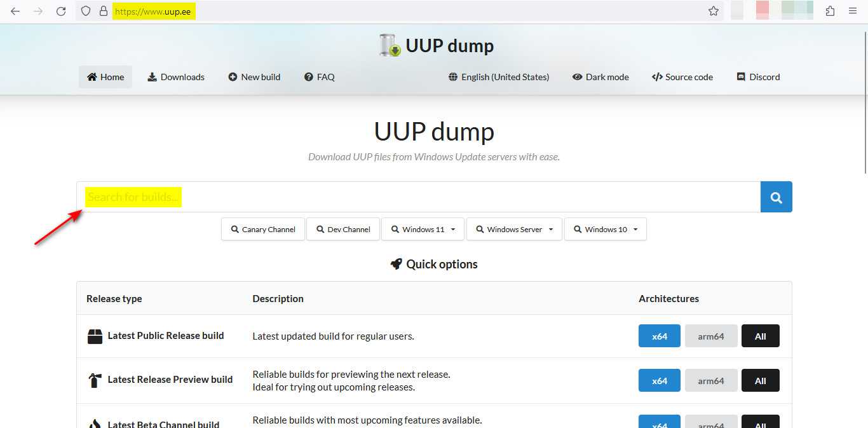The image size is (868, 428).
Task: Open the FAQ navigation item
Action: [319, 77]
